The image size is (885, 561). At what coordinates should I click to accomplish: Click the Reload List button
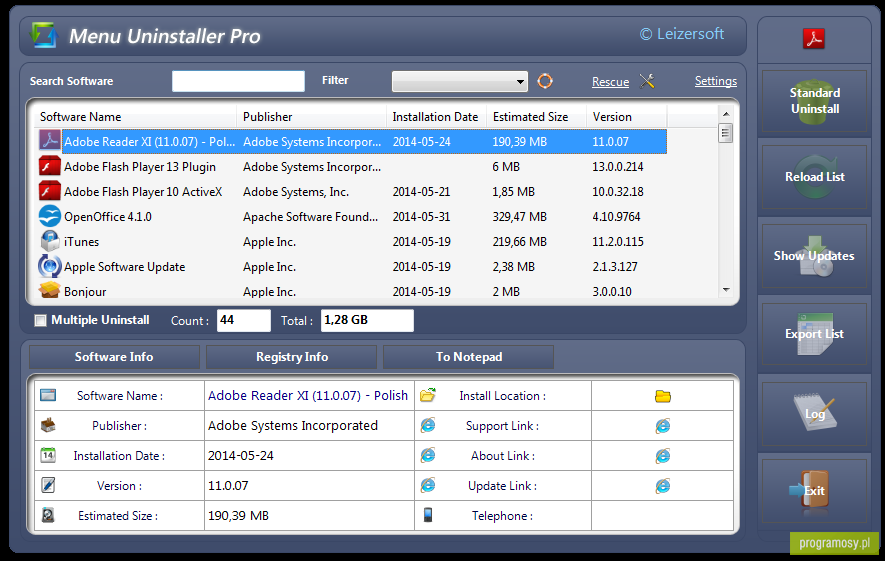pos(814,177)
